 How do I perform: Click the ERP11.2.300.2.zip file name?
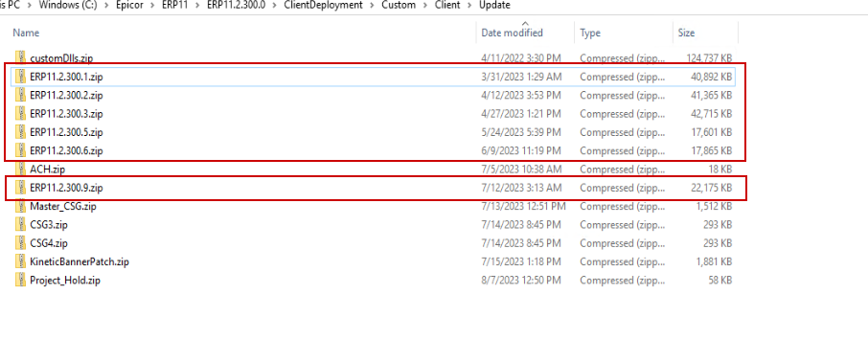(66, 95)
